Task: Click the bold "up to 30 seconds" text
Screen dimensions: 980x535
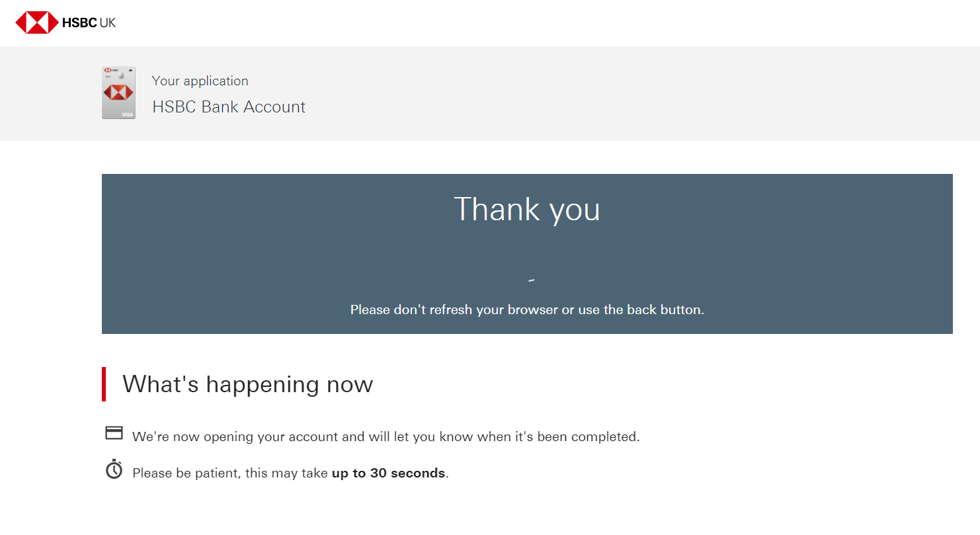Action: (389, 473)
